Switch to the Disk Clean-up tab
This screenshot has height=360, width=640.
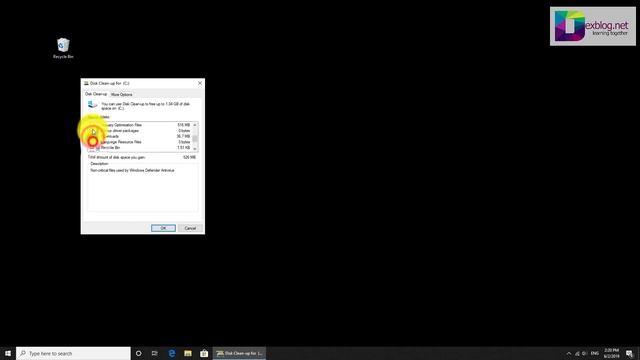96,94
